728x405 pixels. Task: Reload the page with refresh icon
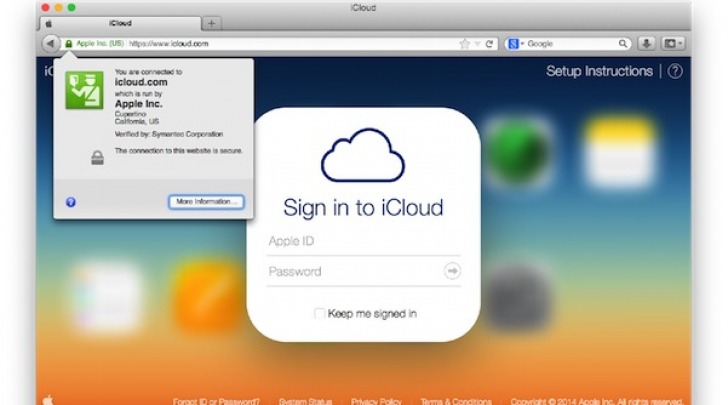pos(489,44)
